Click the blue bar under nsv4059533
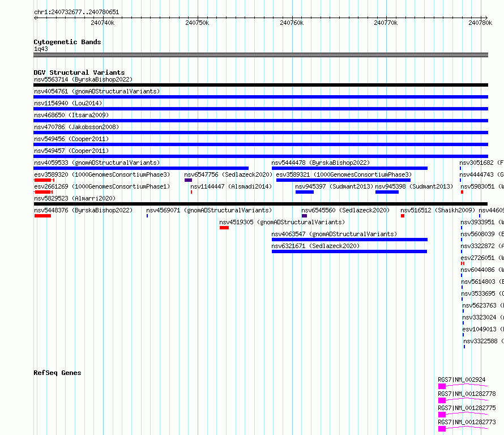This screenshot has width=504, height=435. point(141,168)
